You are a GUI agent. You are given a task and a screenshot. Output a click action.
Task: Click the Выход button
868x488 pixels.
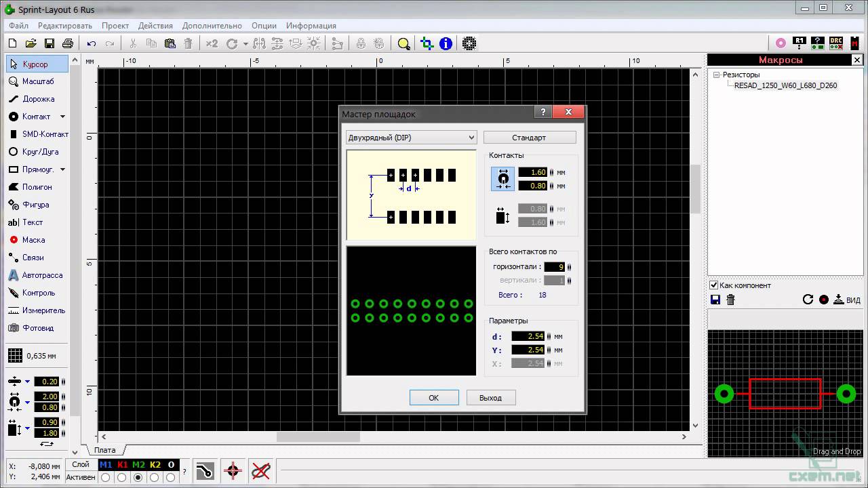490,398
